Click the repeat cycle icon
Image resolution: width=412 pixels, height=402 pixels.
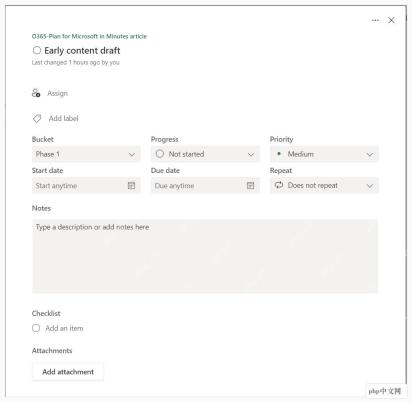279,185
